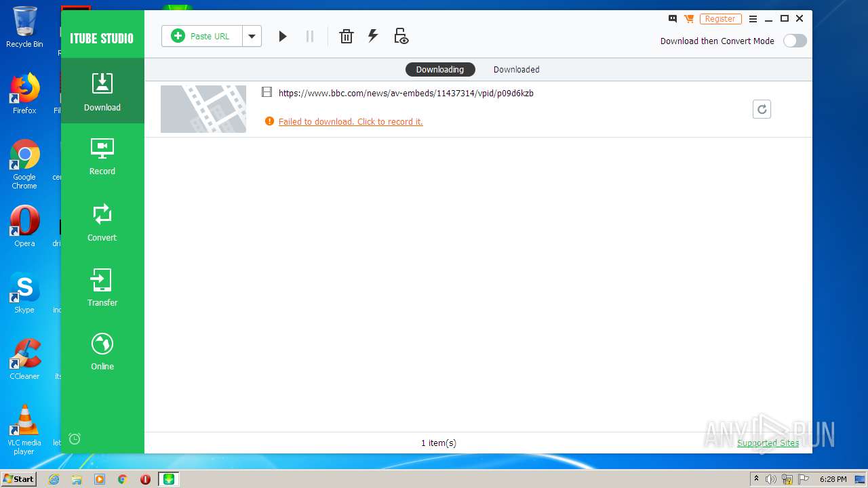Open the hamburger menu in title bar
868x488 pixels.
click(x=753, y=19)
